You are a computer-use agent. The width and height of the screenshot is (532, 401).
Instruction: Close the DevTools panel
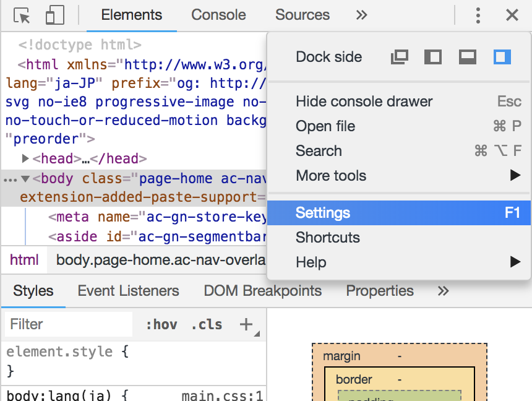pos(512,15)
